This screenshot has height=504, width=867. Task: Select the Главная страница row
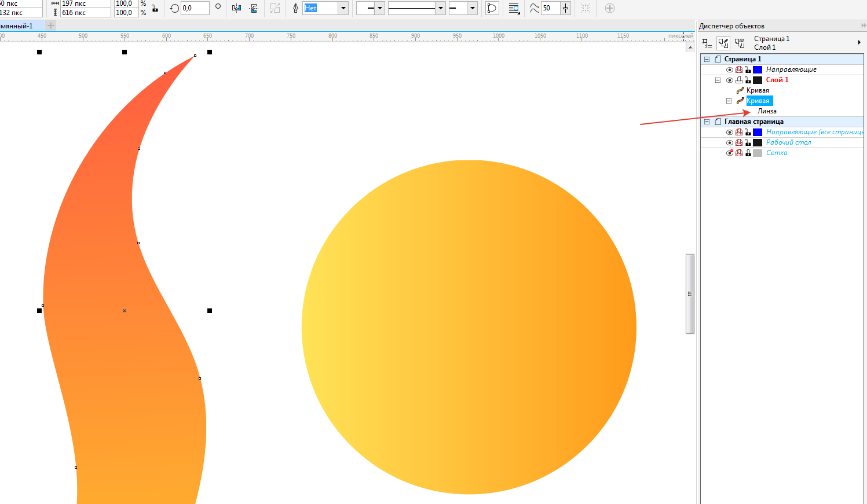pos(782,122)
